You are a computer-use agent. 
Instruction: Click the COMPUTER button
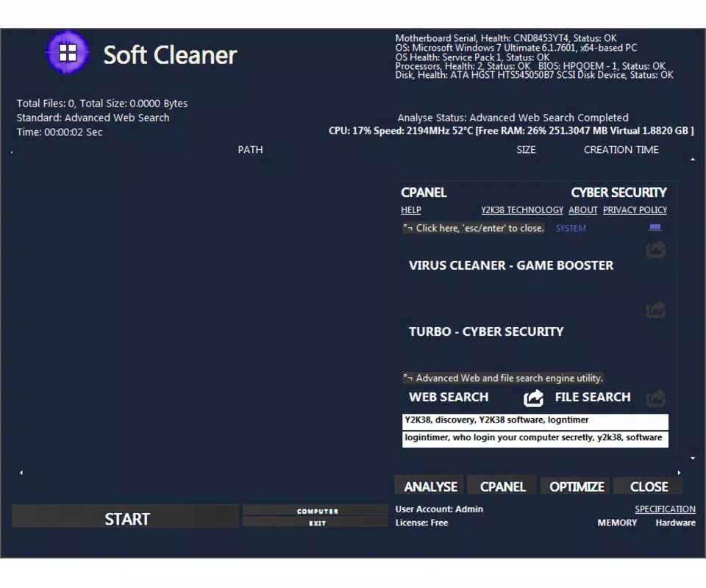[x=315, y=511]
